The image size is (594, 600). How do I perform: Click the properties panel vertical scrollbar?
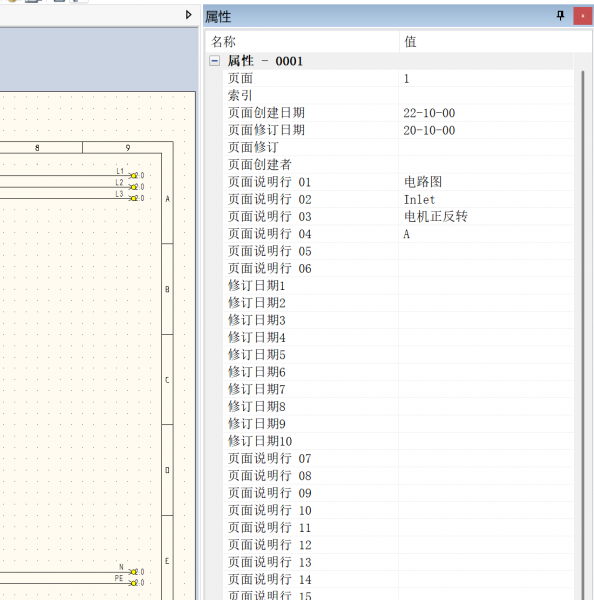(583, 335)
